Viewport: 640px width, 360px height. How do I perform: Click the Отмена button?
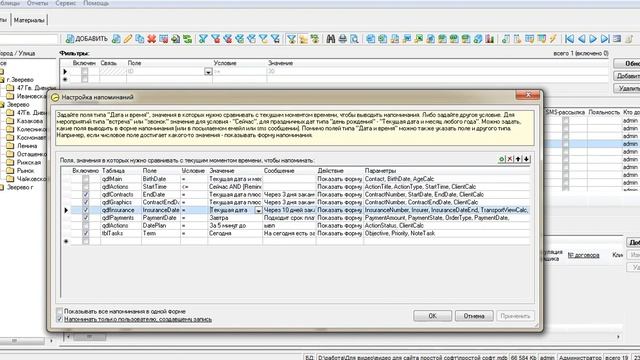tap(474, 316)
